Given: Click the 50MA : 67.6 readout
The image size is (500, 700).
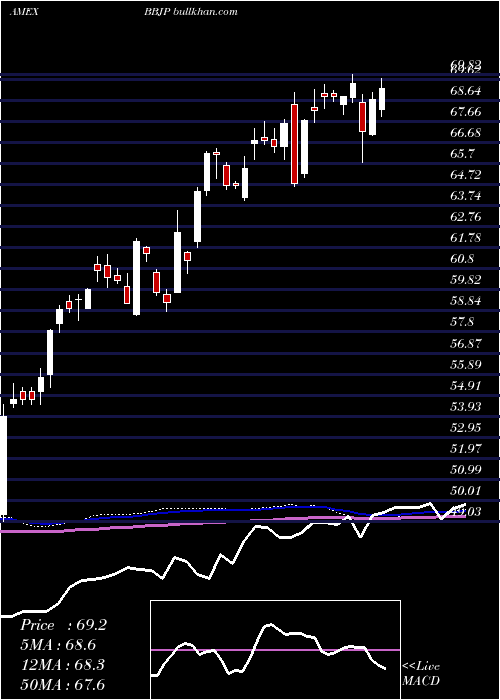Looking at the screenshot, I should click(62, 684).
